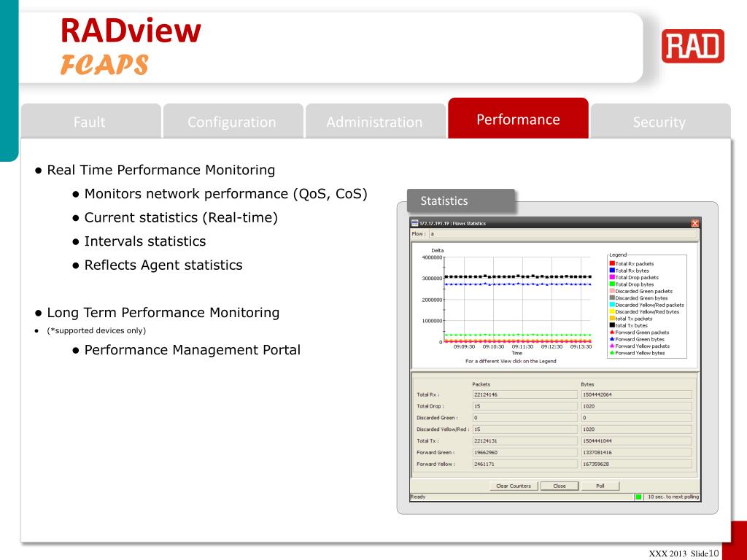Click the RAD logo
This screenshot has height=560, width=747.
pos(693,46)
